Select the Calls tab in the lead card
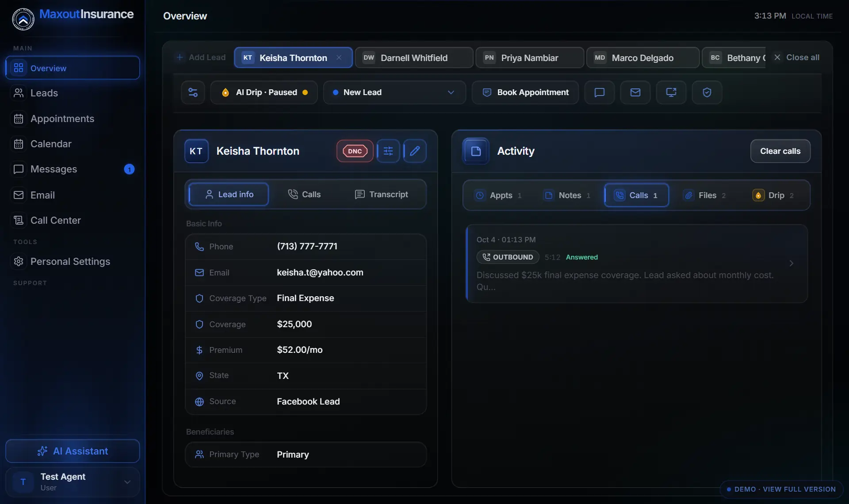 tap(304, 195)
